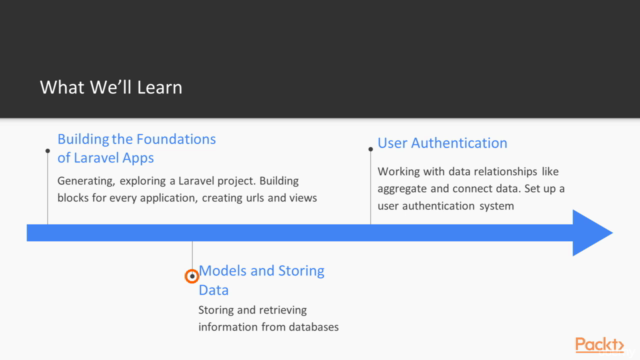Click the orange-circled Models timeline marker
This screenshot has height=360, width=640.
(192, 276)
